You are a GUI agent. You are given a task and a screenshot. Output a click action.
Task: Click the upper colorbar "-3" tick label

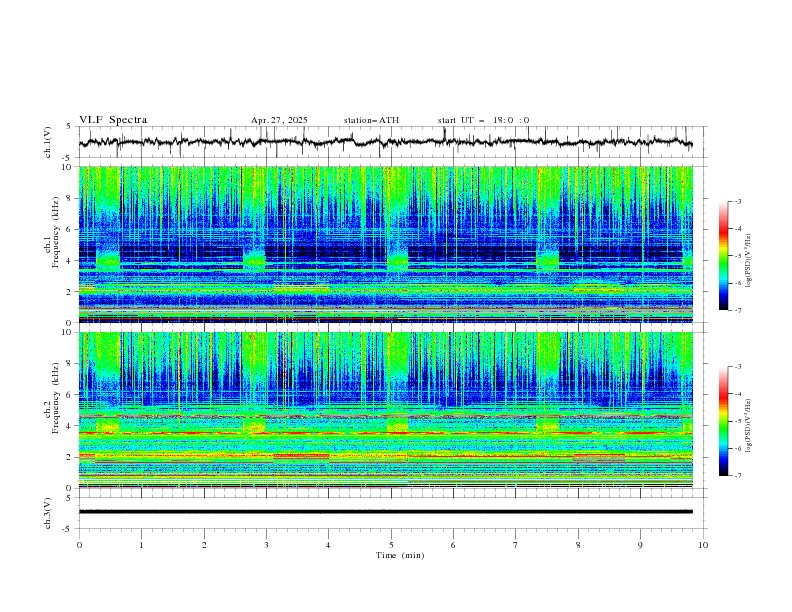737,201
